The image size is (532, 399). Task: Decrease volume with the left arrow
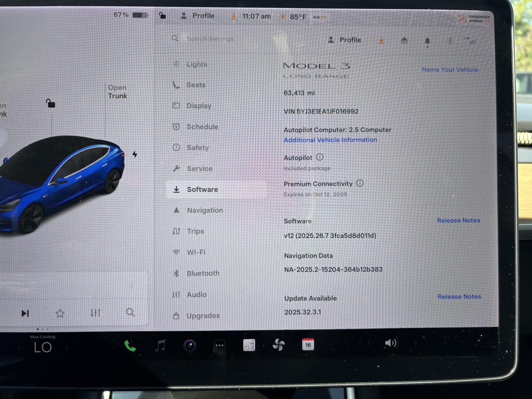(x=369, y=343)
